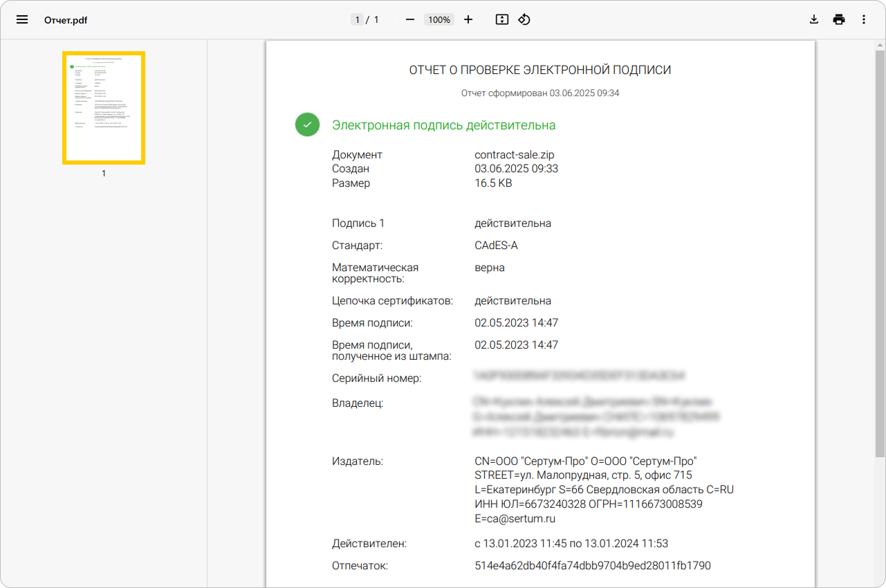Viewport: 886px width, 588px height.
Task: Click the Отпечаток fingerprint hash value
Action: pyautogui.click(x=593, y=566)
